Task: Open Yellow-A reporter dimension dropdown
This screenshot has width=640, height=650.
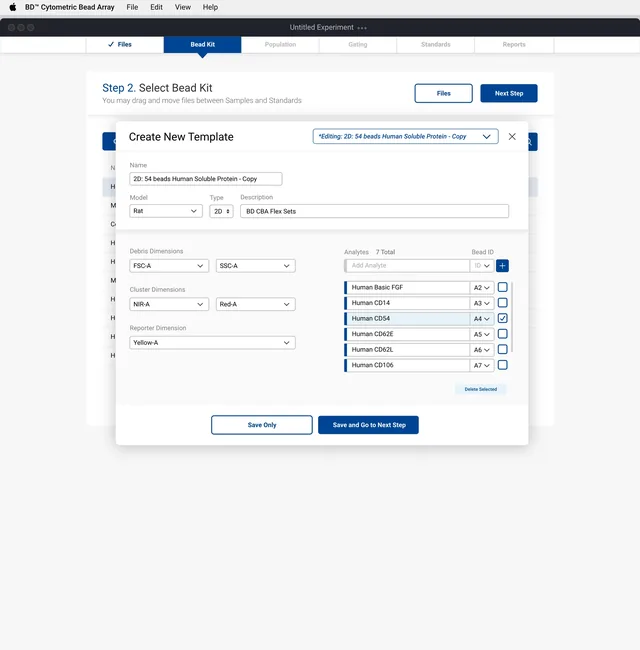Action: (x=212, y=343)
